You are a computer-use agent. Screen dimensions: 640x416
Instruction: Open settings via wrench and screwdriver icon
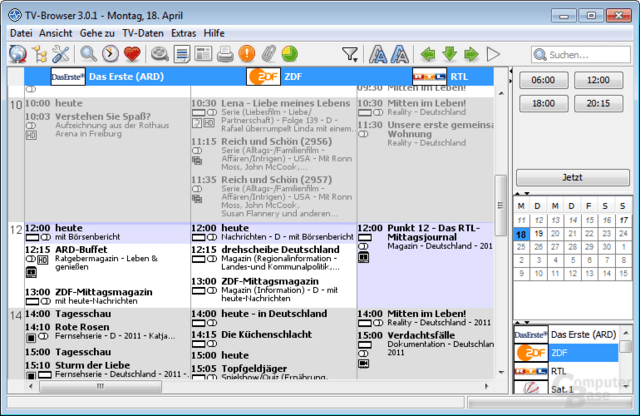[61, 54]
